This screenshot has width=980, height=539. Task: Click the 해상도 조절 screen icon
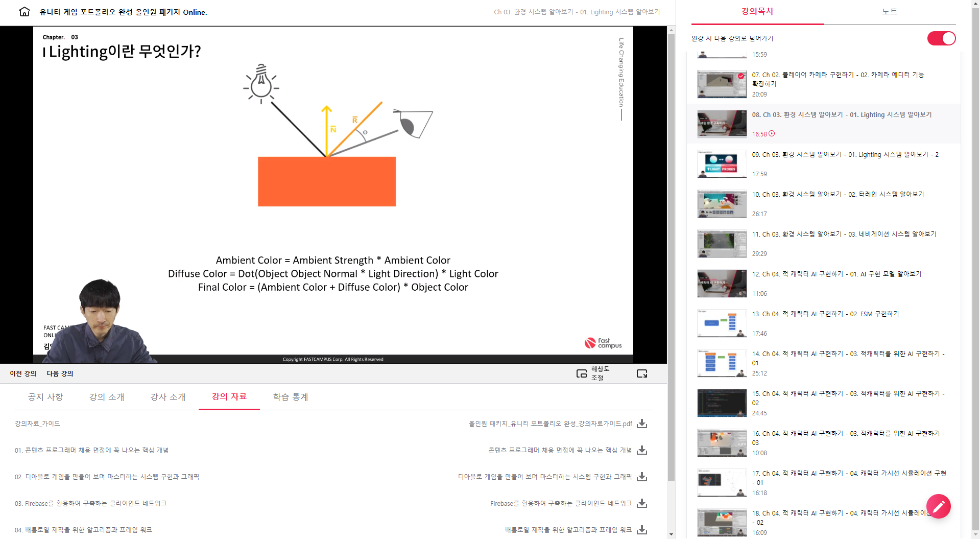(582, 373)
